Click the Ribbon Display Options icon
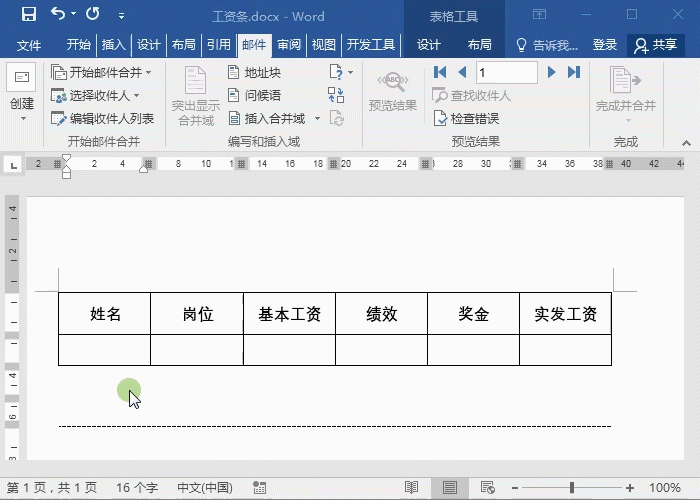This screenshot has height=500, width=700. [539, 14]
